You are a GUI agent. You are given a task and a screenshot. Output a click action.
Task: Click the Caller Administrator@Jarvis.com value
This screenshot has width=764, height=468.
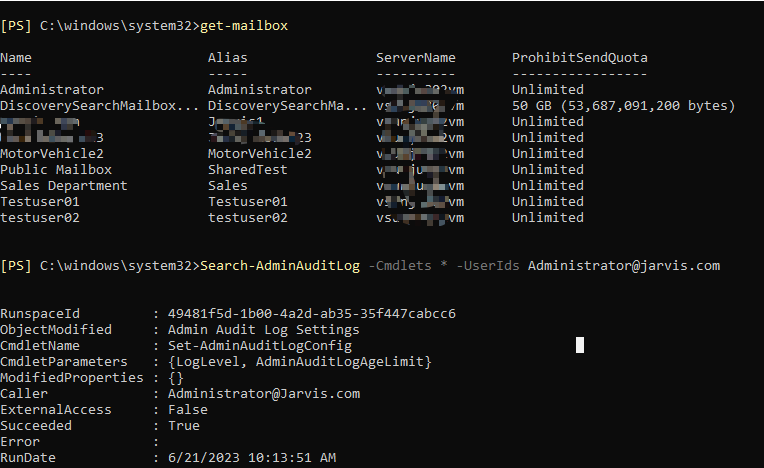(264, 393)
